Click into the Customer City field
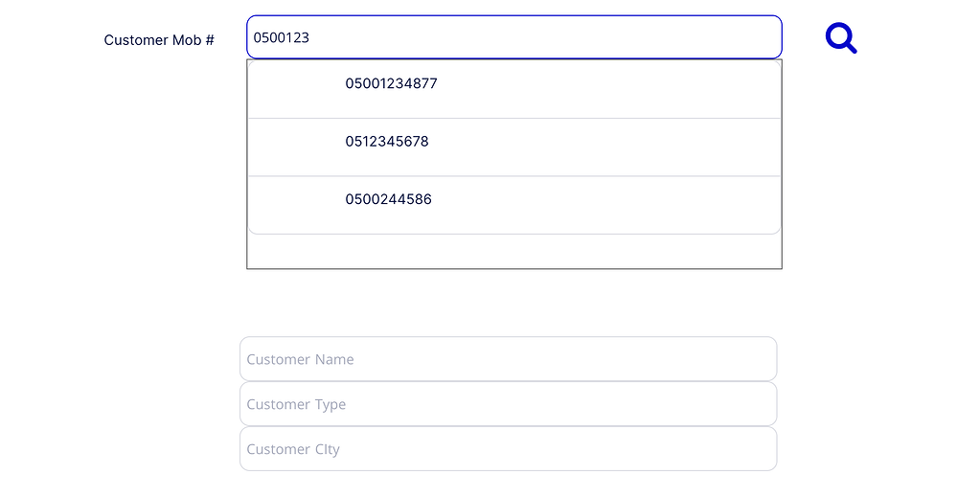Image resolution: width=980 pixels, height=497 pixels. 508,449
